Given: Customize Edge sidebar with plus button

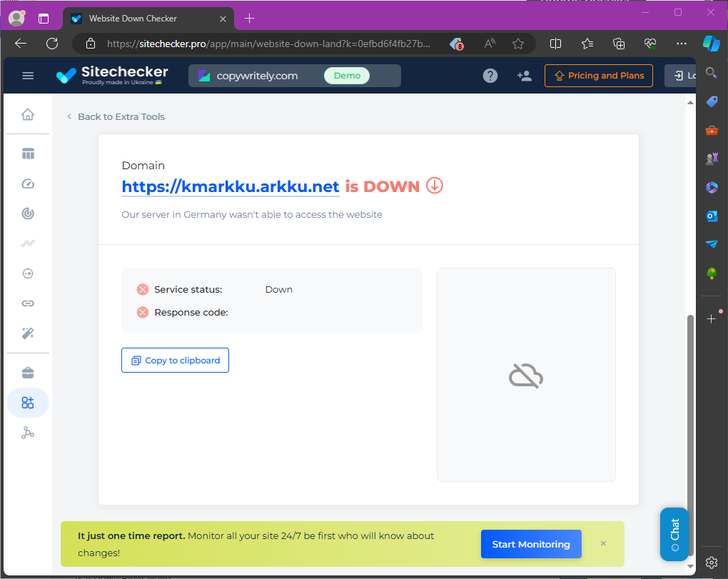Looking at the screenshot, I should (712, 319).
